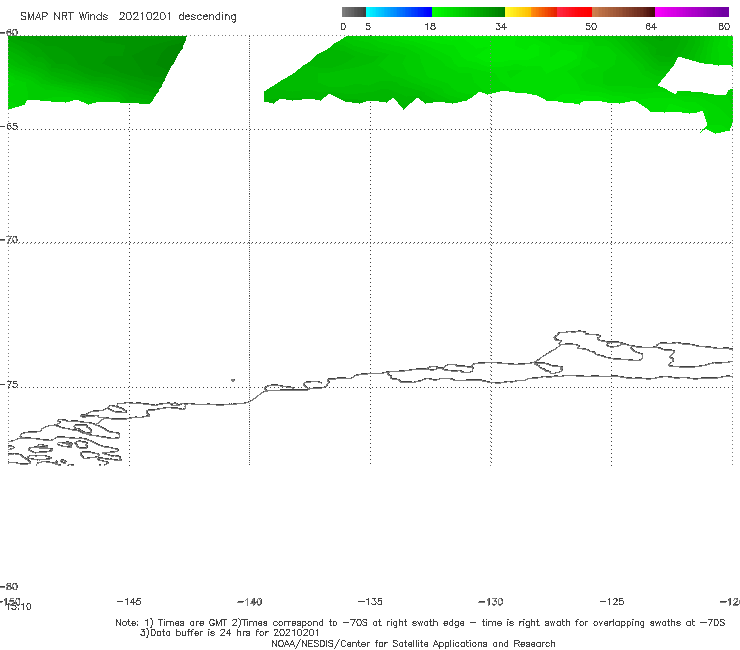Image resolution: width=740 pixels, height=650 pixels.
Task: Click the small island outline near -141 longitude, -75 latitude
Action: tap(233, 380)
